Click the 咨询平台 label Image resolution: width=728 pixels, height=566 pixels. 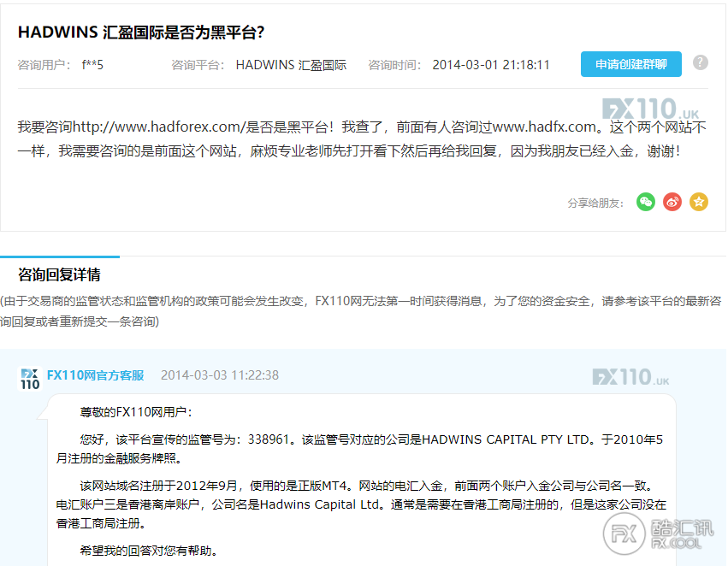click(x=198, y=64)
